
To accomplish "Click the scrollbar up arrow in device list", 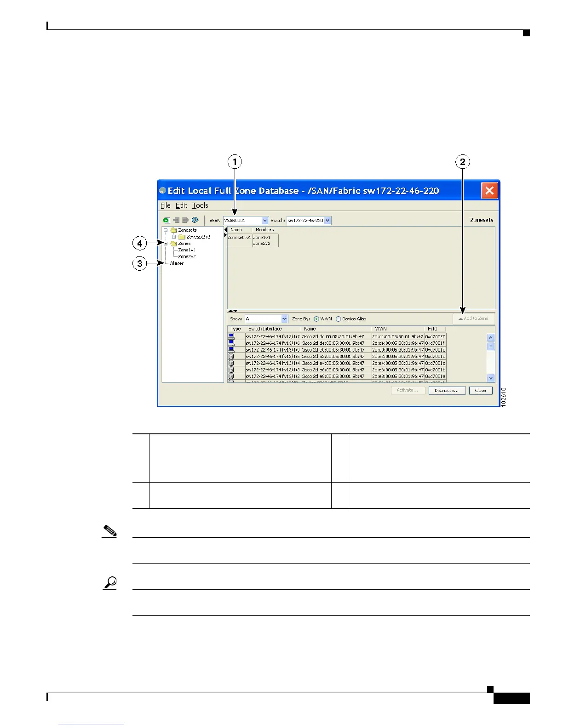I will (491, 337).
